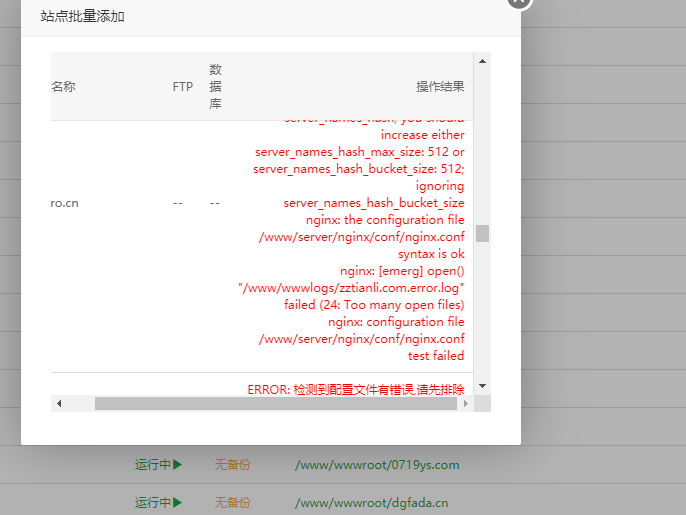This screenshot has height=515, width=686.
Task: Toggle 运行中 status for 0719ys.com site
Action: (x=158, y=465)
